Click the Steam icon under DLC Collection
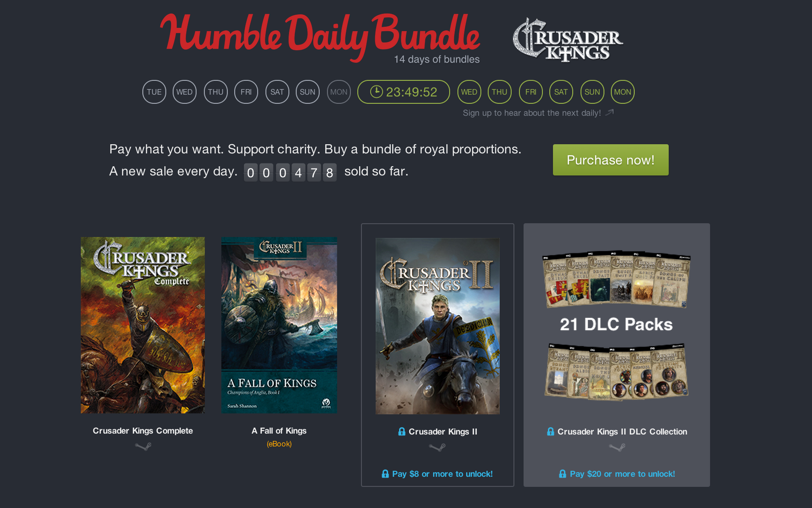Screen dimensions: 812x508 click(x=617, y=447)
